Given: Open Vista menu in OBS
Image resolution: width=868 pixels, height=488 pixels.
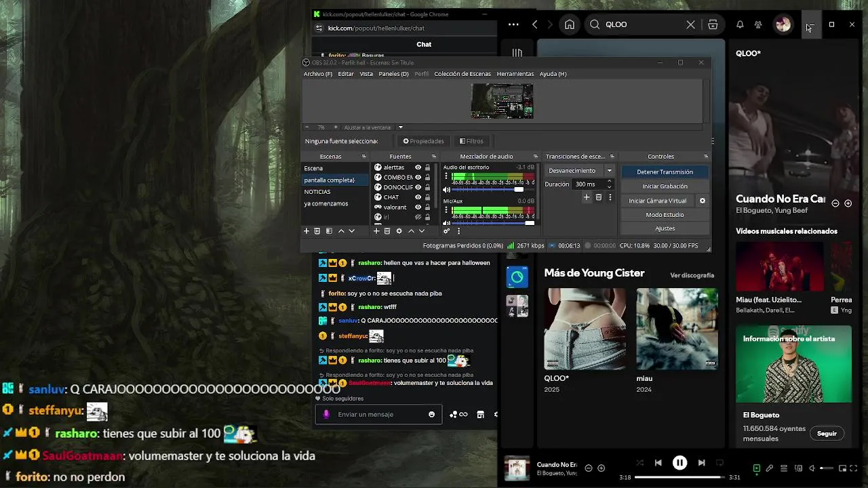Looking at the screenshot, I should click(366, 74).
